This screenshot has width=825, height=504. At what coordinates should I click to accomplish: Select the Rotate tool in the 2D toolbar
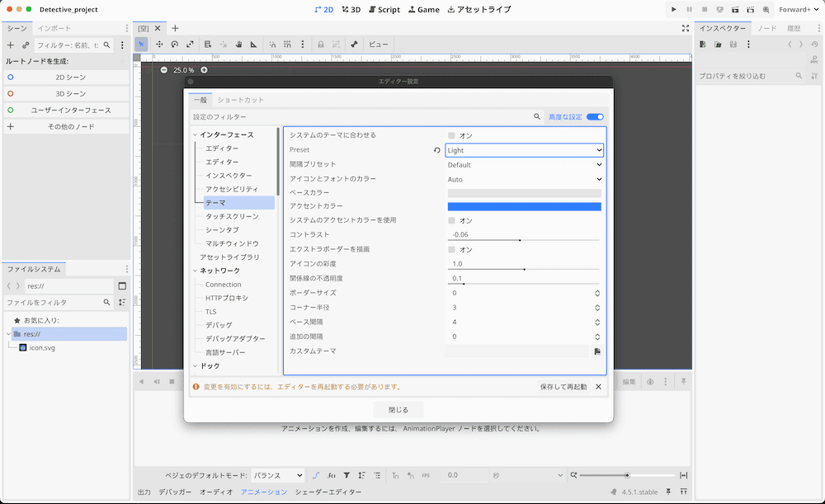175,45
